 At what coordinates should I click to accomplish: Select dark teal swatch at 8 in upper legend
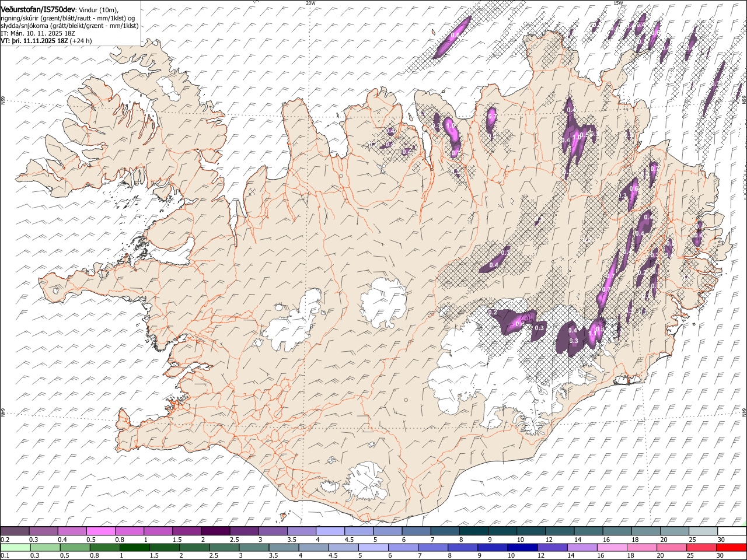(x=473, y=531)
